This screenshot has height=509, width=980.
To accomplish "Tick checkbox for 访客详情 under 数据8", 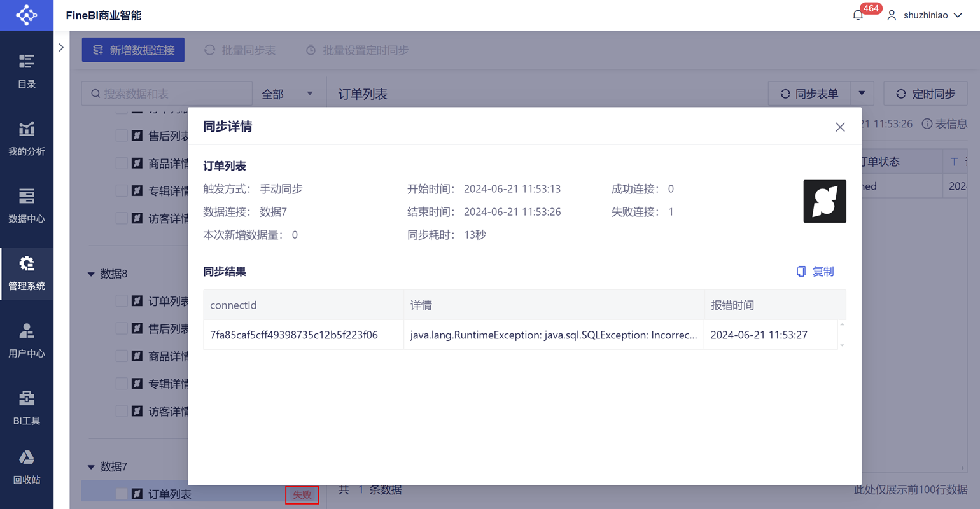I will coord(122,411).
